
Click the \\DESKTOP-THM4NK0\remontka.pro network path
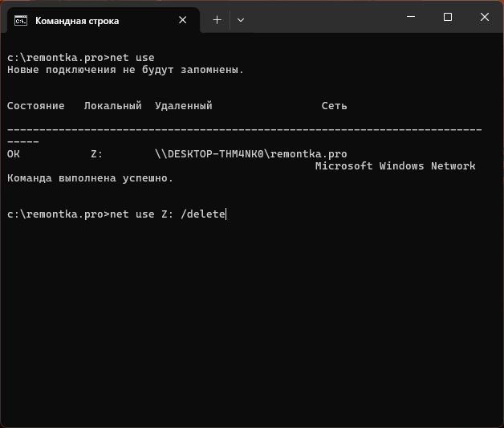coord(251,153)
